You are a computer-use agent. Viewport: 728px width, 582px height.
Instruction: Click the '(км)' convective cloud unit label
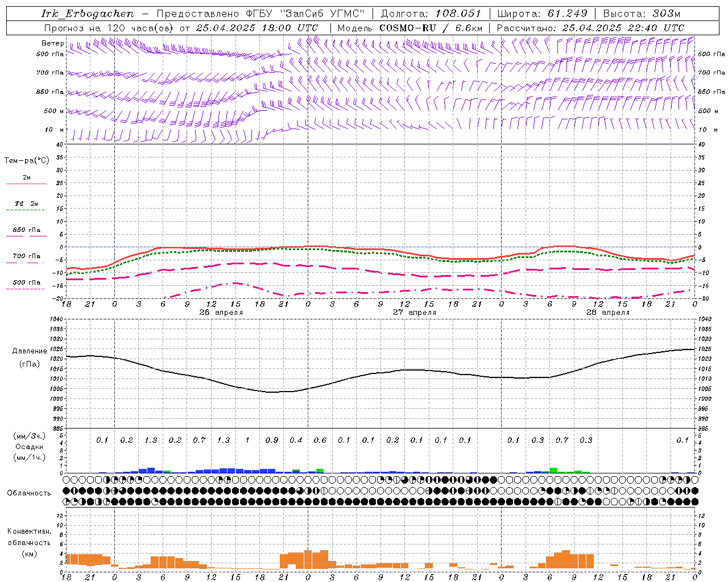click(x=29, y=554)
